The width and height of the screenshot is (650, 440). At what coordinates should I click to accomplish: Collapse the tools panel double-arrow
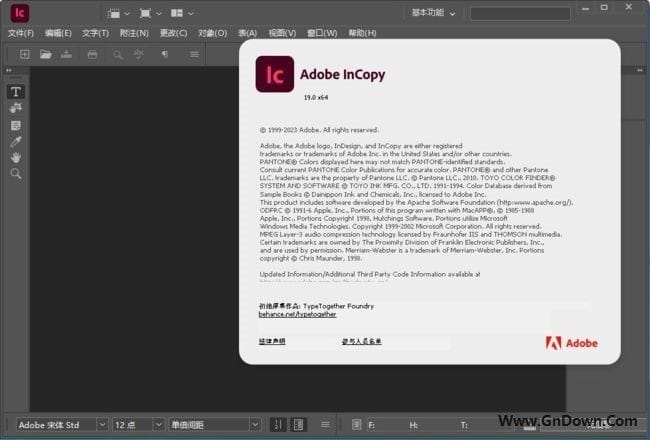pos(8,70)
